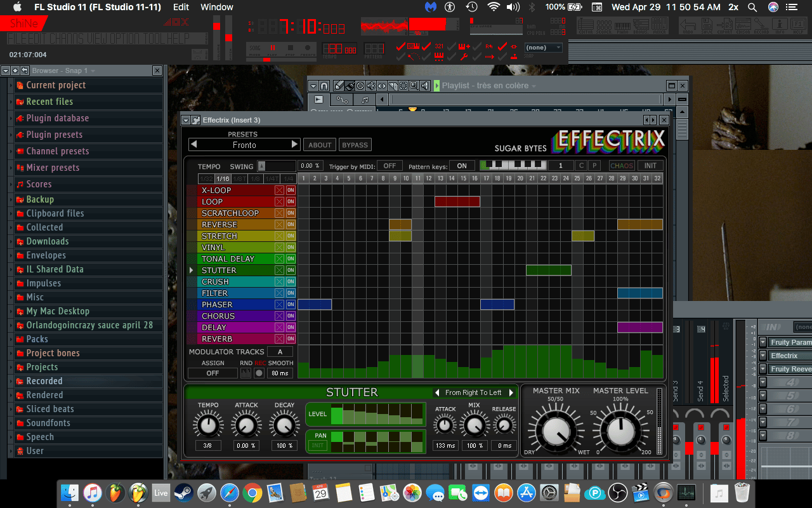812x508 pixels.
Task: Click the Wi-Fi status icon
Action: (x=493, y=7)
